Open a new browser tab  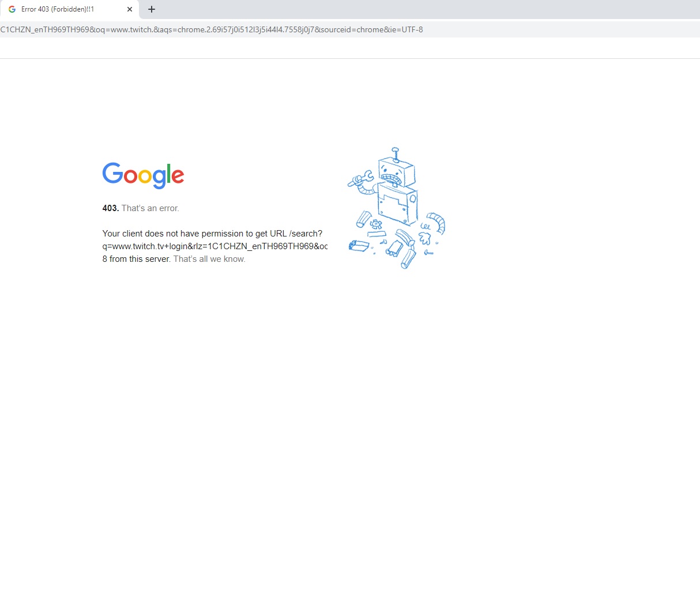click(152, 9)
